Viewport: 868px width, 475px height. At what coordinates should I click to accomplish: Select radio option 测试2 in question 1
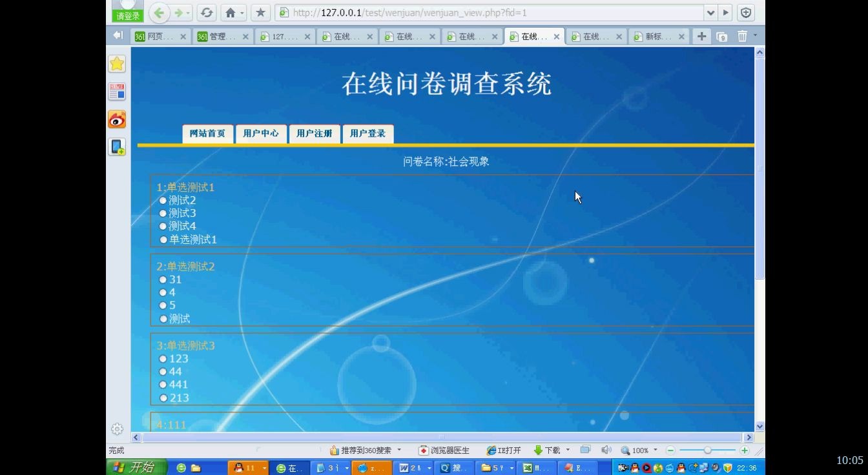163,201
